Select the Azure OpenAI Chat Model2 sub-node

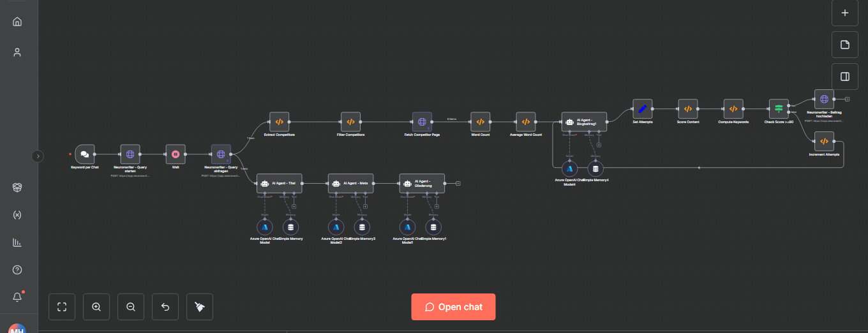[x=336, y=226]
